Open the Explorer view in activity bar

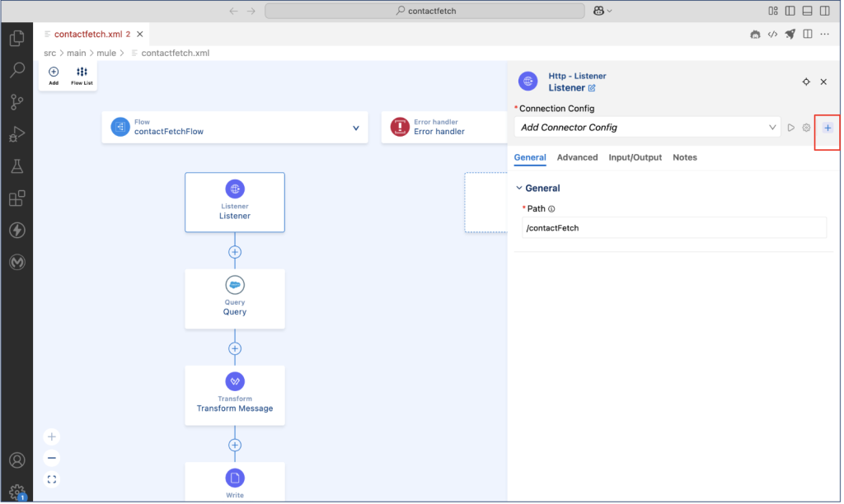coord(17,38)
